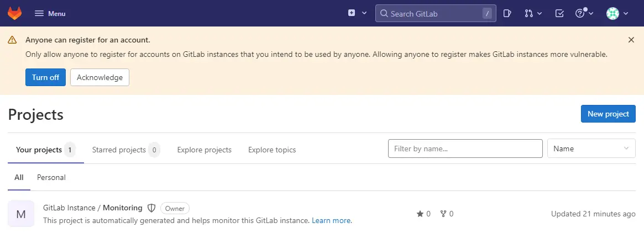Image resolution: width=644 pixels, height=249 pixels.
Task: Click the New project button
Action: pos(608,114)
